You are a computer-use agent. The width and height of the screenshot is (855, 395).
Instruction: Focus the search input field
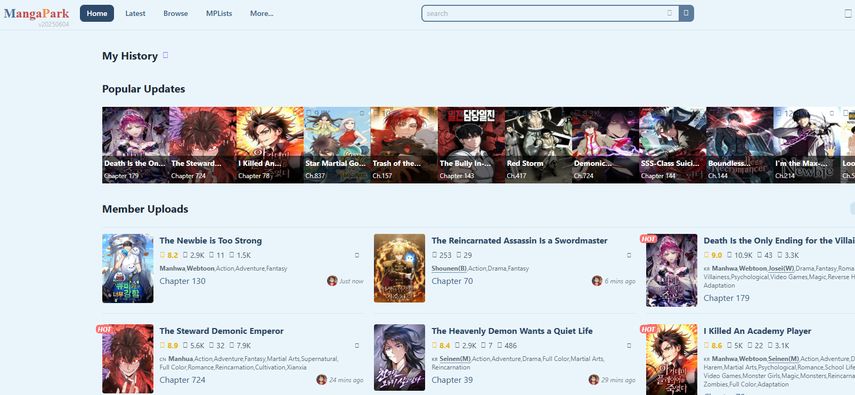point(550,13)
